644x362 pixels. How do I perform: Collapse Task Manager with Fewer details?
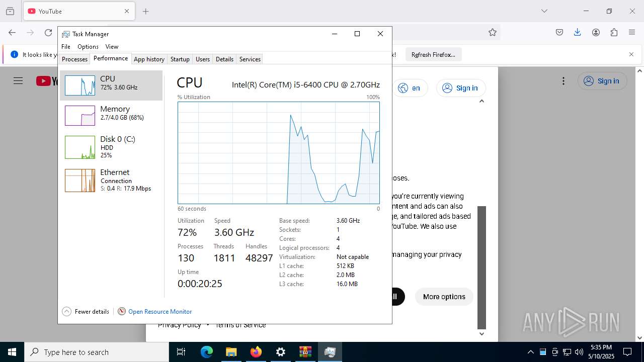click(x=86, y=311)
